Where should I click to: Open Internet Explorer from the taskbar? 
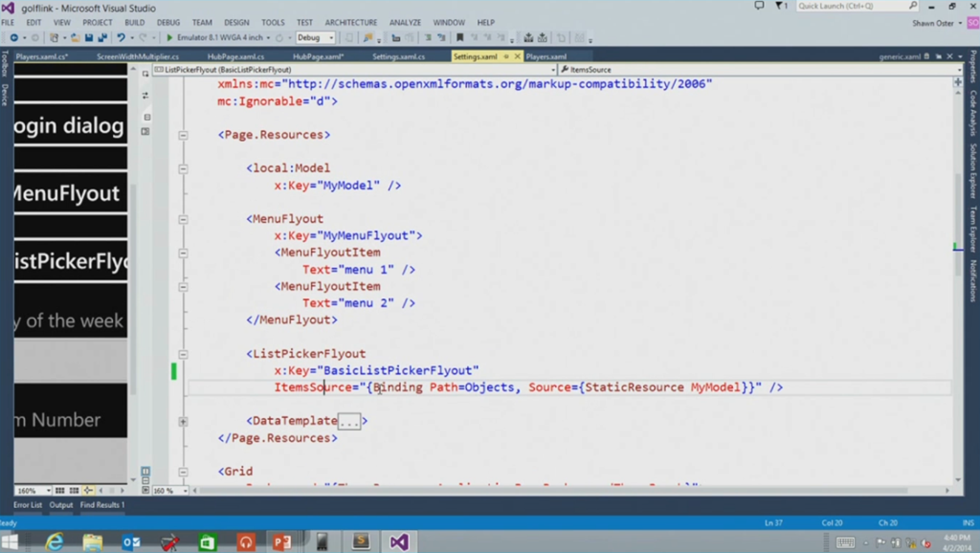pyautogui.click(x=55, y=542)
